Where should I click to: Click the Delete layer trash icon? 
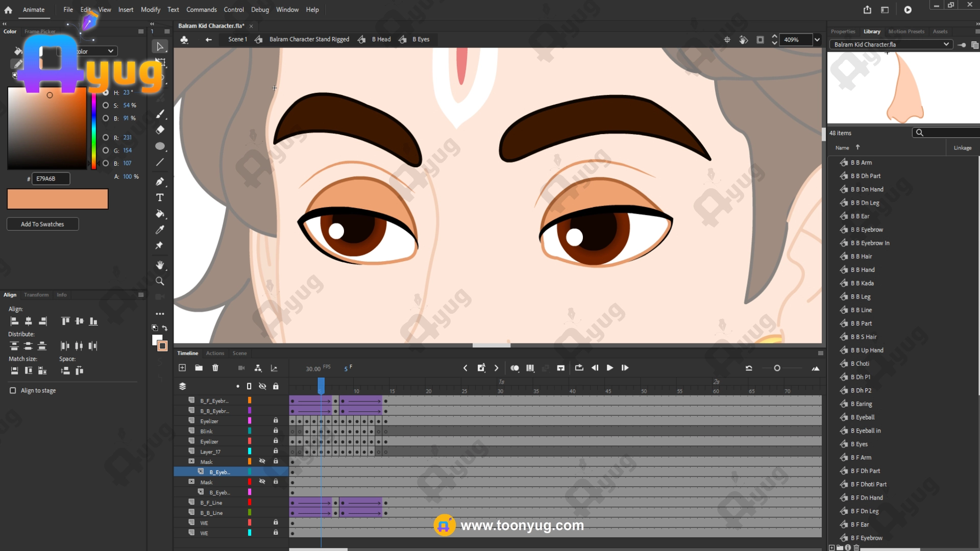point(215,368)
